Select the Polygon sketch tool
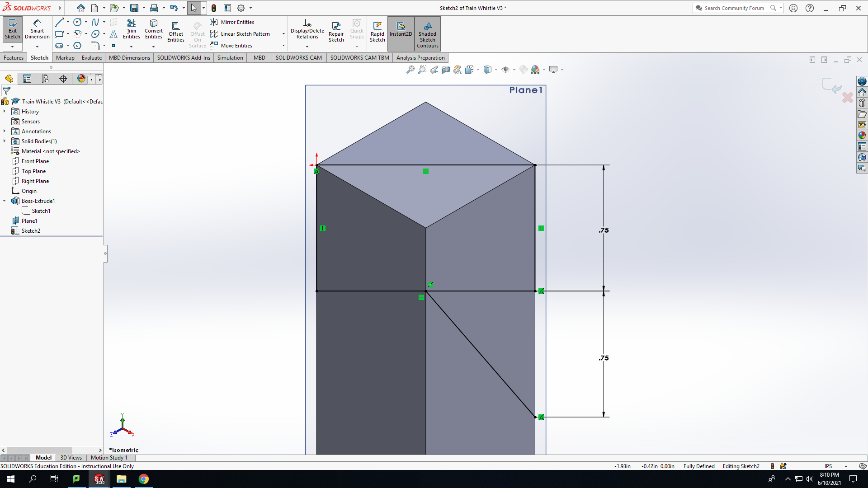 (77, 46)
